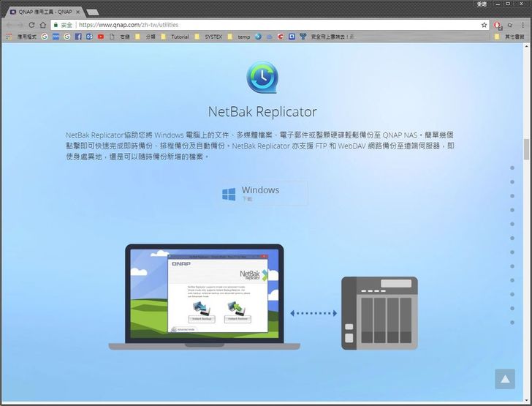Open the SYSTEX bookmarks folder
The image size is (532, 406).
point(208,37)
